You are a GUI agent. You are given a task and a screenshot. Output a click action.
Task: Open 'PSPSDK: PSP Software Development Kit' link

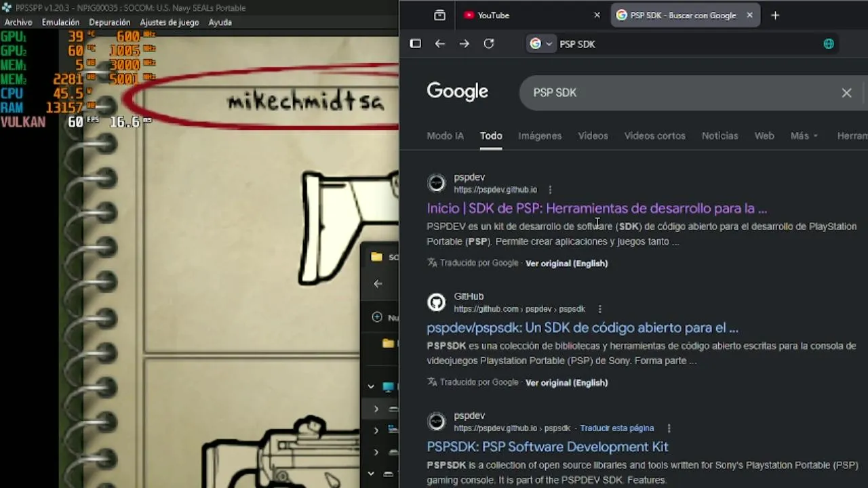tap(547, 447)
